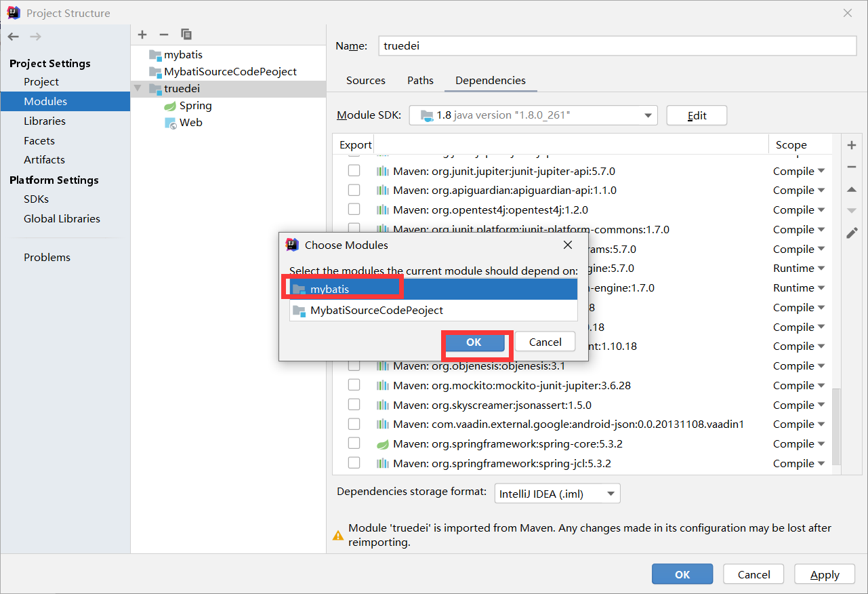The height and width of the screenshot is (594, 868).
Task: Toggle export for jsonassert:1.5.0
Action: pos(354,404)
